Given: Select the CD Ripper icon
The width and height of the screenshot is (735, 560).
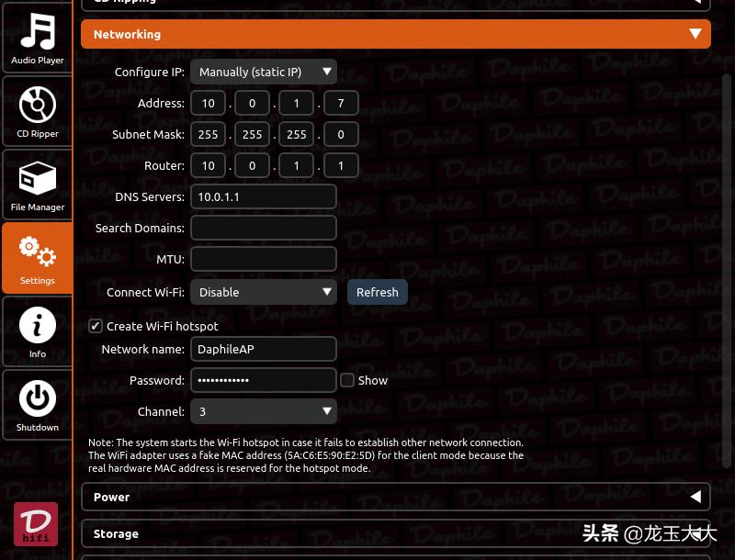Looking at the screenshot, I should (37, 110).
